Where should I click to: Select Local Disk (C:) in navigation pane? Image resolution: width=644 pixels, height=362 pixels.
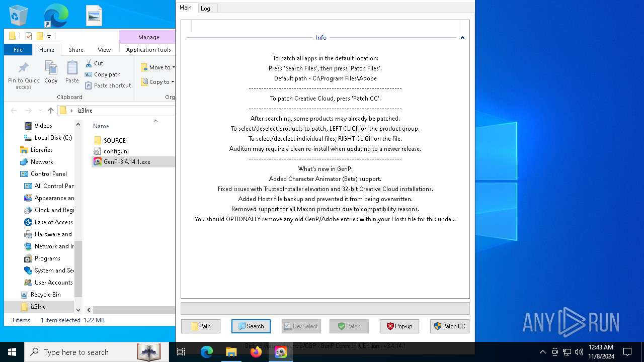[48, 138]
